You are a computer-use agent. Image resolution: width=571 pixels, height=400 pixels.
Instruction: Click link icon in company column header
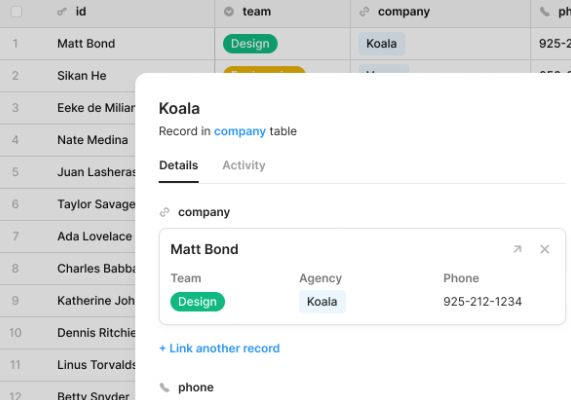tap(364, 12)
